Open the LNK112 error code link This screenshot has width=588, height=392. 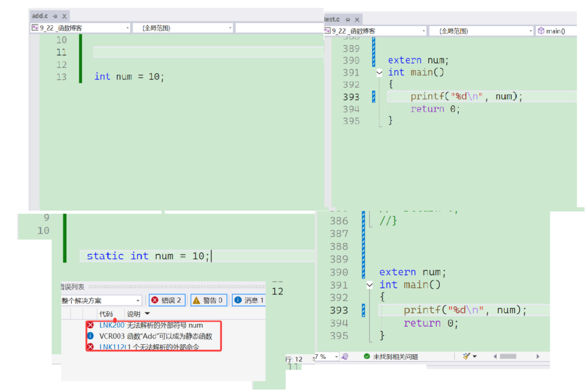tap(112, 347)
